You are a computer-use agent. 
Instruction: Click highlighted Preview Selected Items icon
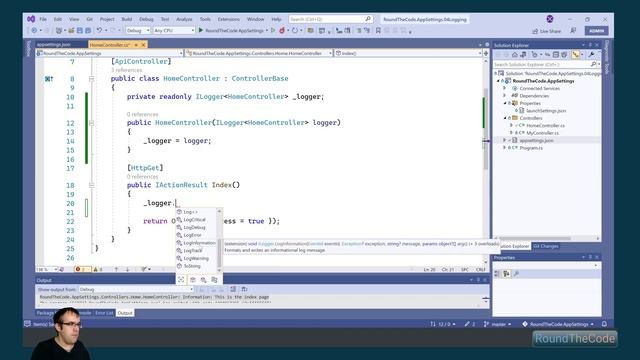[576, 55]
